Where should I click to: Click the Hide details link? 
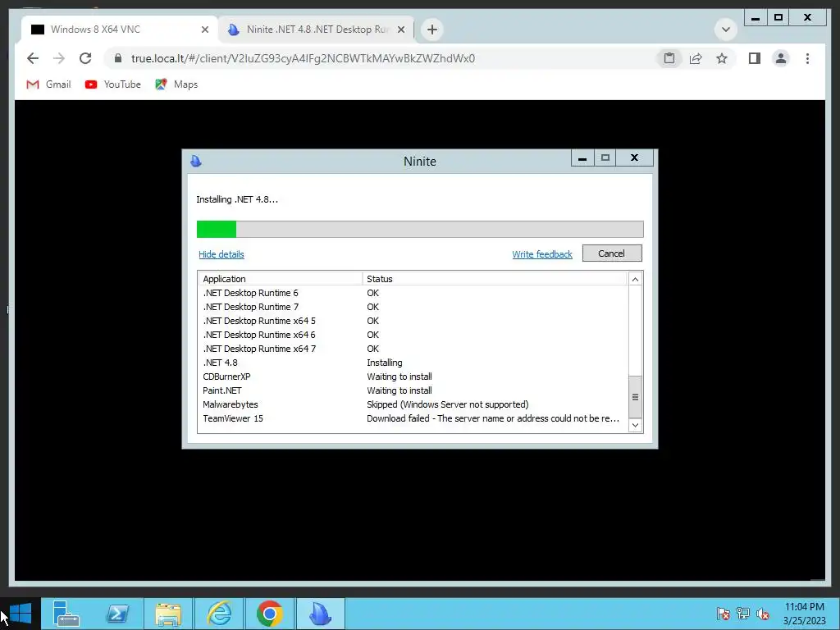[x=221, y=254]
